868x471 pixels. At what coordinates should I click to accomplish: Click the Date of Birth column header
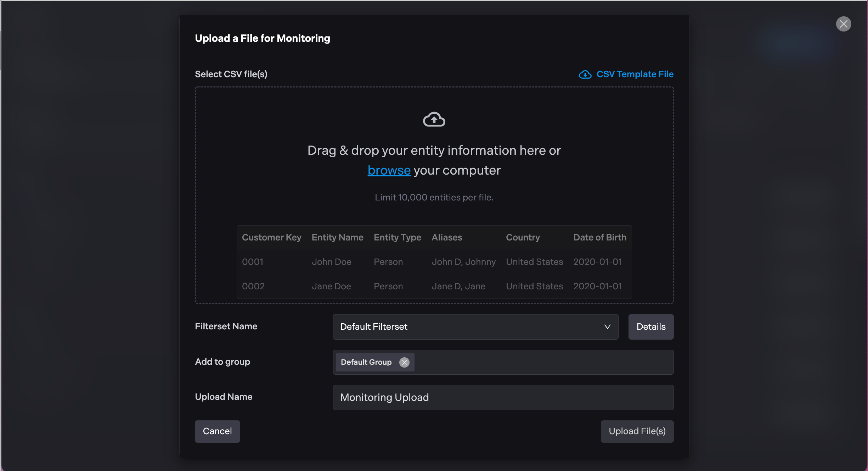(599, 237)
